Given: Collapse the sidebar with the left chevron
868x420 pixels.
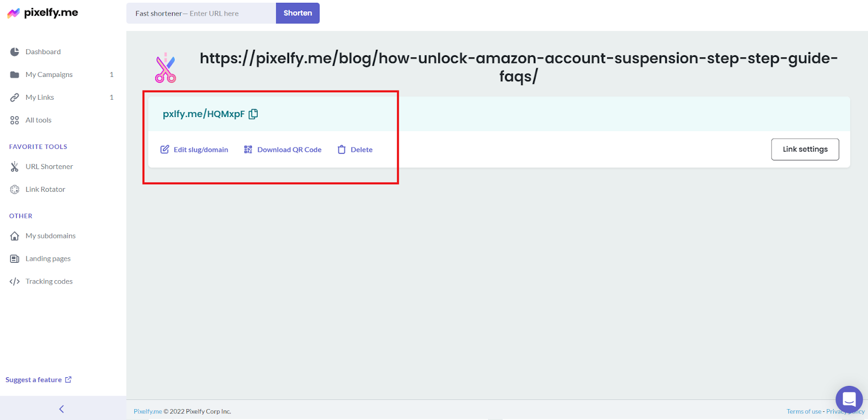Looking at the screenshot, I should pos(61,409).
